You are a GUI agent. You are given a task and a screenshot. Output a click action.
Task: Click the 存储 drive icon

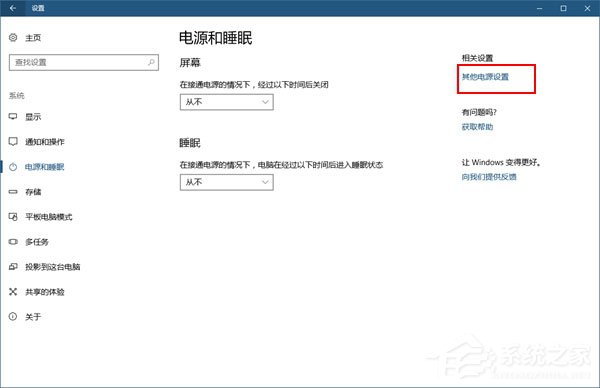[x=13, y=191]
